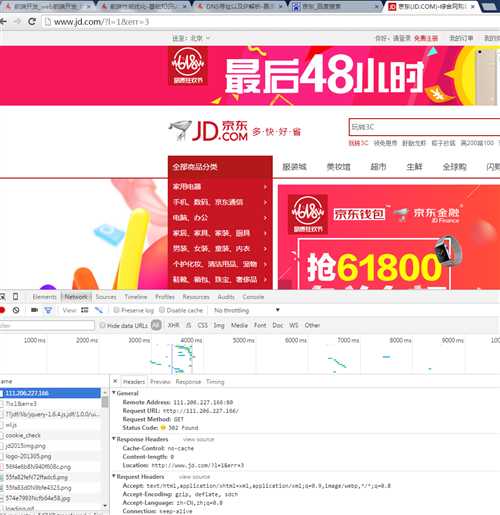Enable the Disable cache checkbox

coord(162,310)
